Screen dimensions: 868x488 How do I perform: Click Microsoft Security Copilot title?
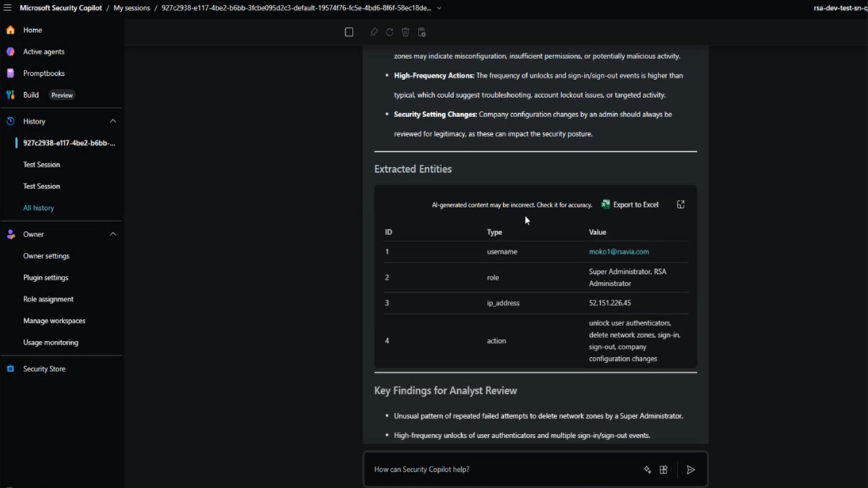click(60, 8)
